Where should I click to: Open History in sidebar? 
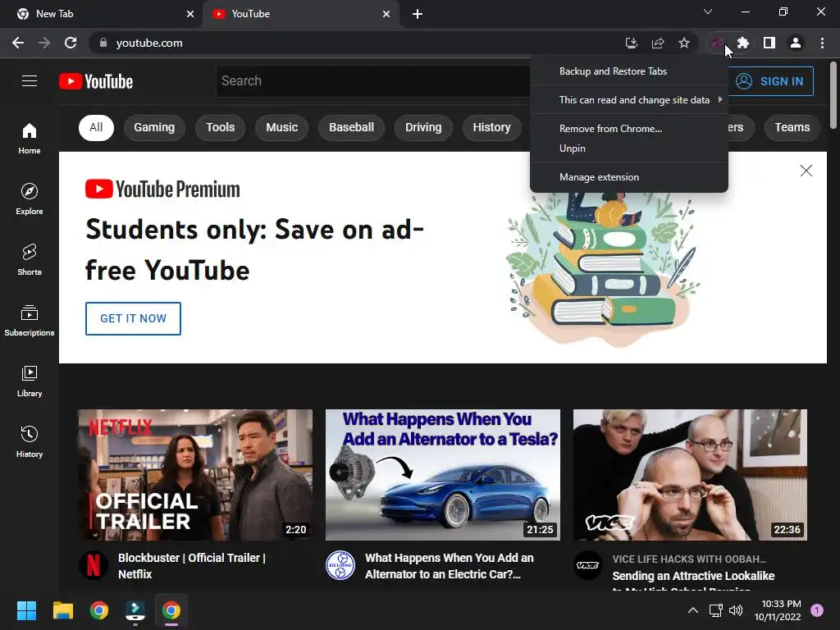(30, 441)
